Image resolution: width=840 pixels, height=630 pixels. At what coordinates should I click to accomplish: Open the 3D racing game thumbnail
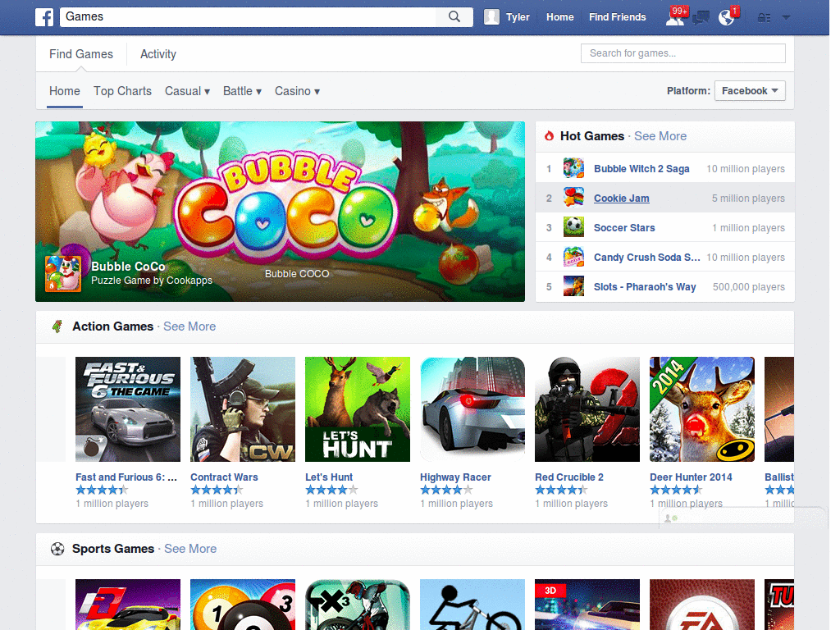[587, 605]
